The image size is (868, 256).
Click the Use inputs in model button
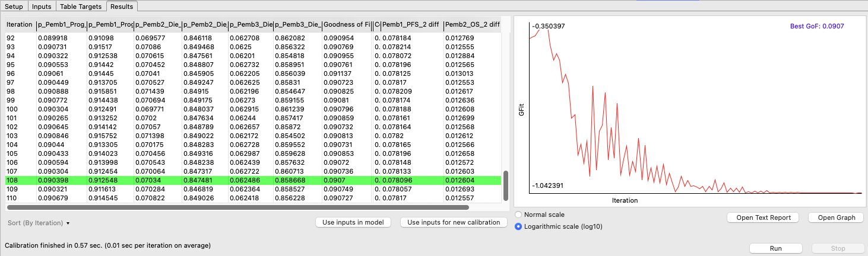(x=353, y=222)
